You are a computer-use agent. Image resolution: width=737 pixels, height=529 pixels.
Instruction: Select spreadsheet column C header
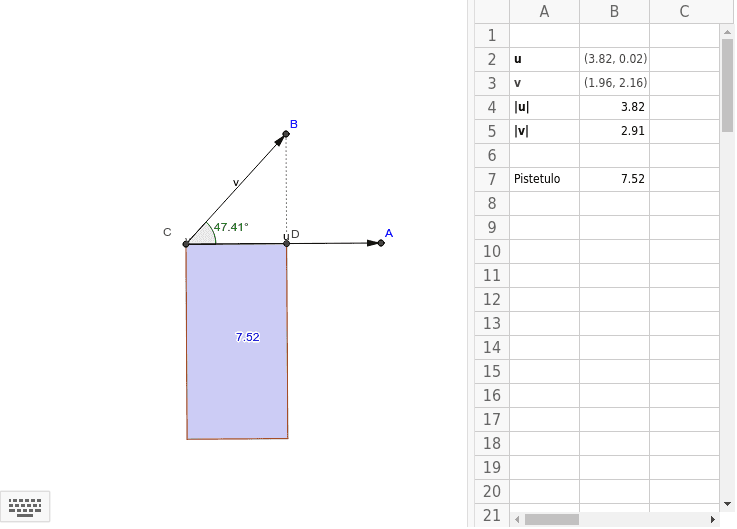point(684,11)
